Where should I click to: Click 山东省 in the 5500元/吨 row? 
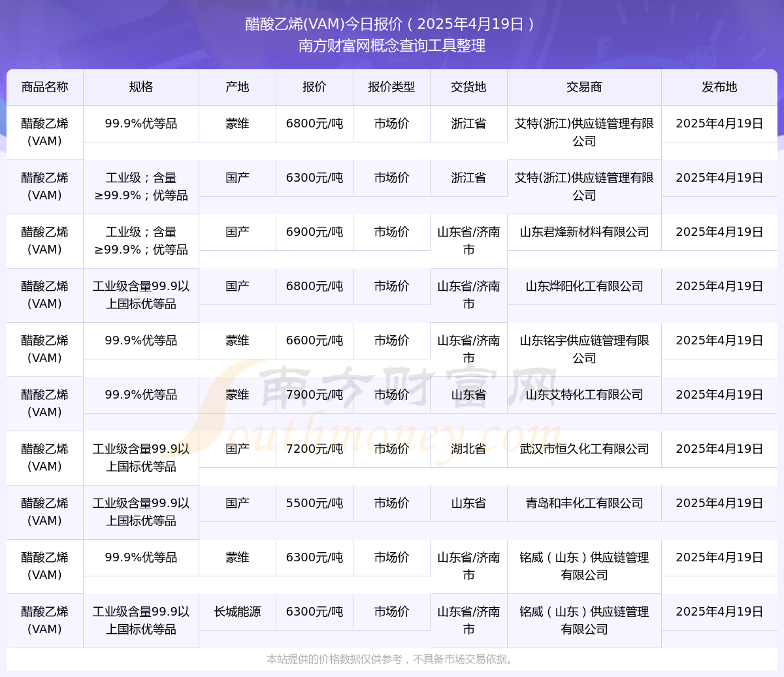pyautogui.click(x=468, y=503)
